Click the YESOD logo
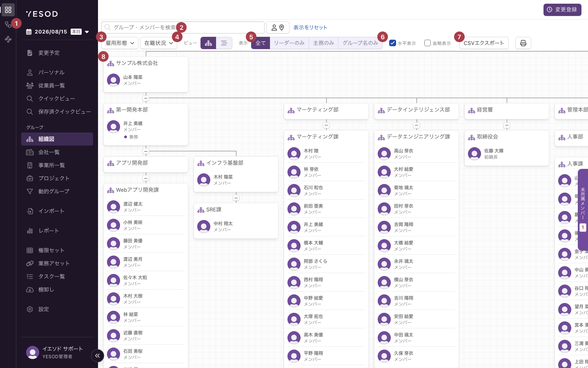The image size is (588, 368). (42, 14)
